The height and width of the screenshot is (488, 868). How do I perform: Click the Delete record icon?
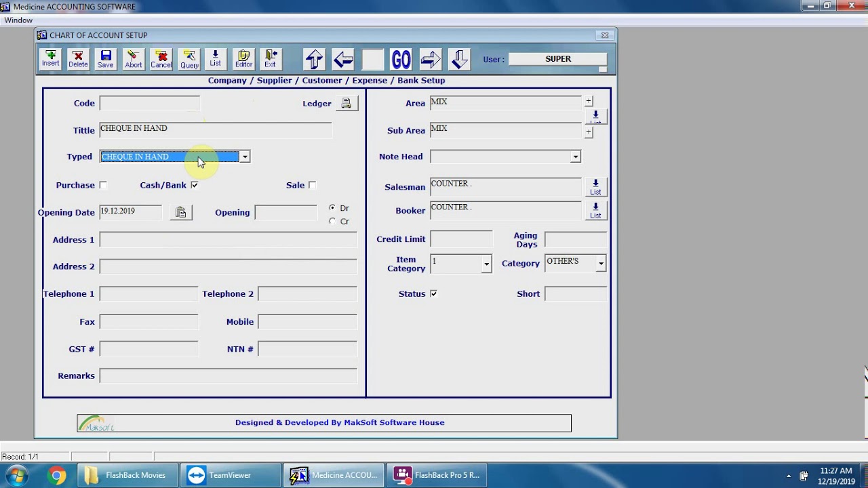(x=78, y=59)
